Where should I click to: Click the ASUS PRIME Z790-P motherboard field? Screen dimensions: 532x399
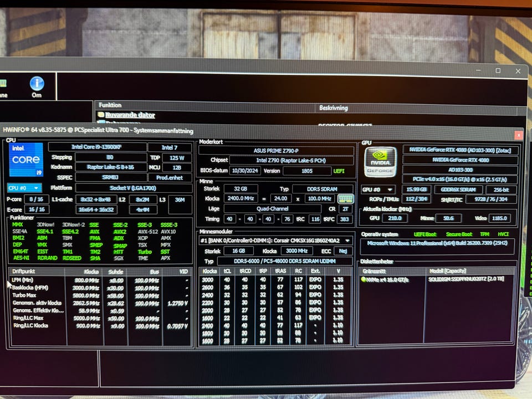pyautogui.click(x=276, y=151)
